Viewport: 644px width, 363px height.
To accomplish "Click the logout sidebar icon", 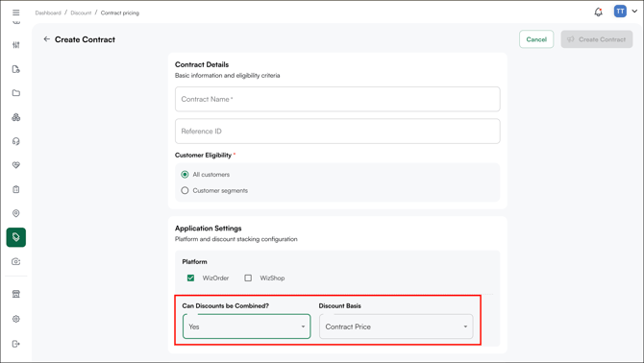I will 16,344.
